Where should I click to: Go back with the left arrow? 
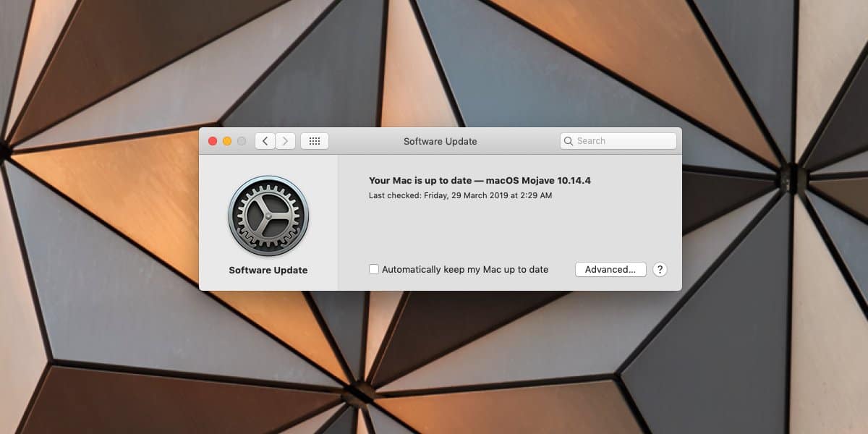265,141
